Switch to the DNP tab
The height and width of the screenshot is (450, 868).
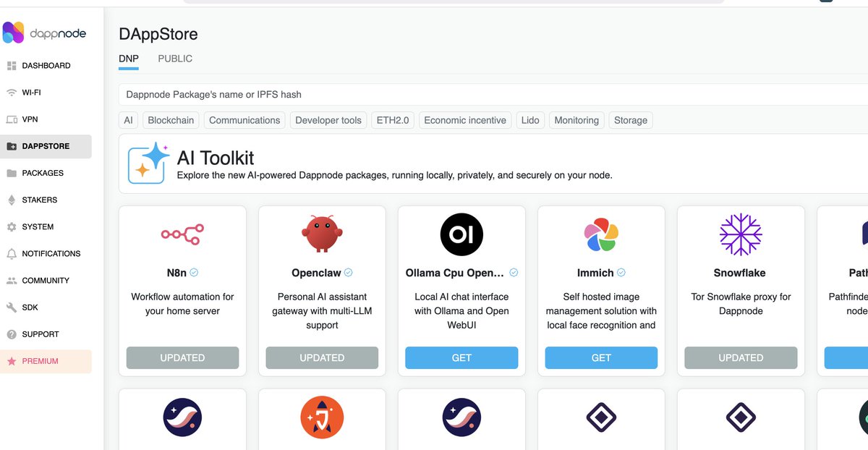point(129,59)
